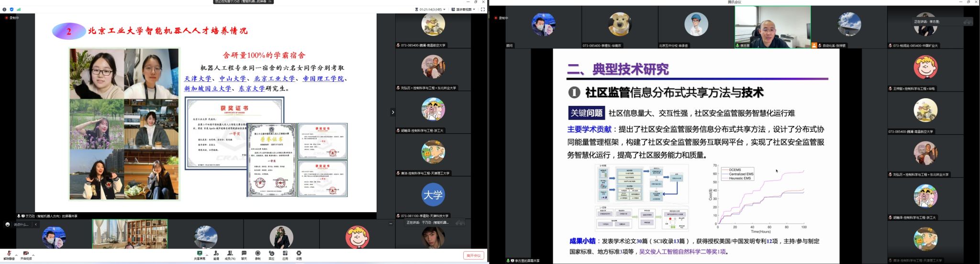Click the leave meeting (离开会议) button

coord(473,255)
